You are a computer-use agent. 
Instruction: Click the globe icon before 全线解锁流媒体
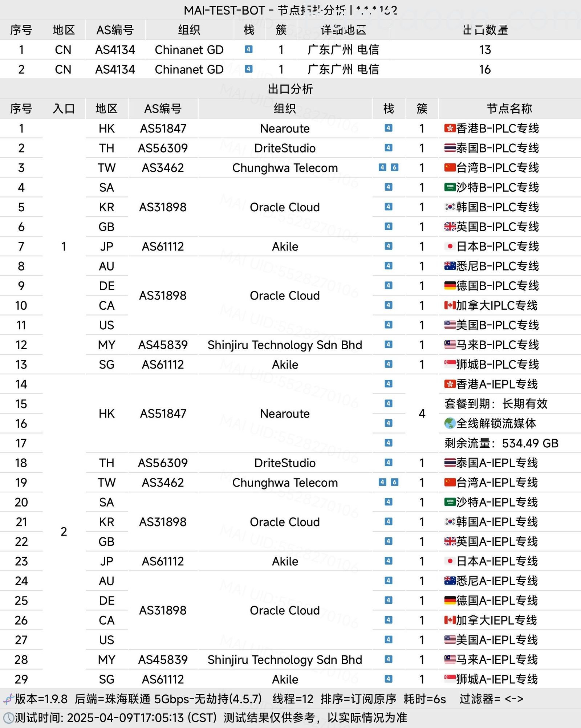tap(450, 423)
